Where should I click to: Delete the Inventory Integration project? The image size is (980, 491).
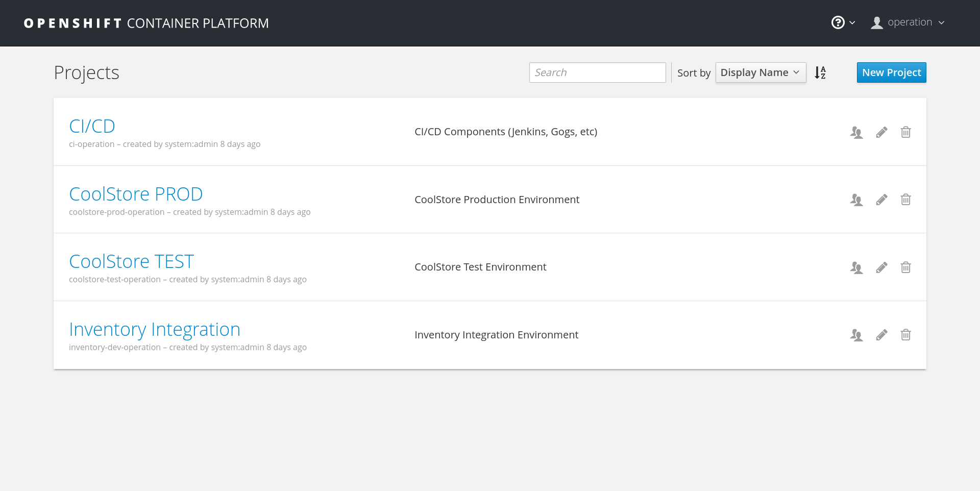click(905, 335)
